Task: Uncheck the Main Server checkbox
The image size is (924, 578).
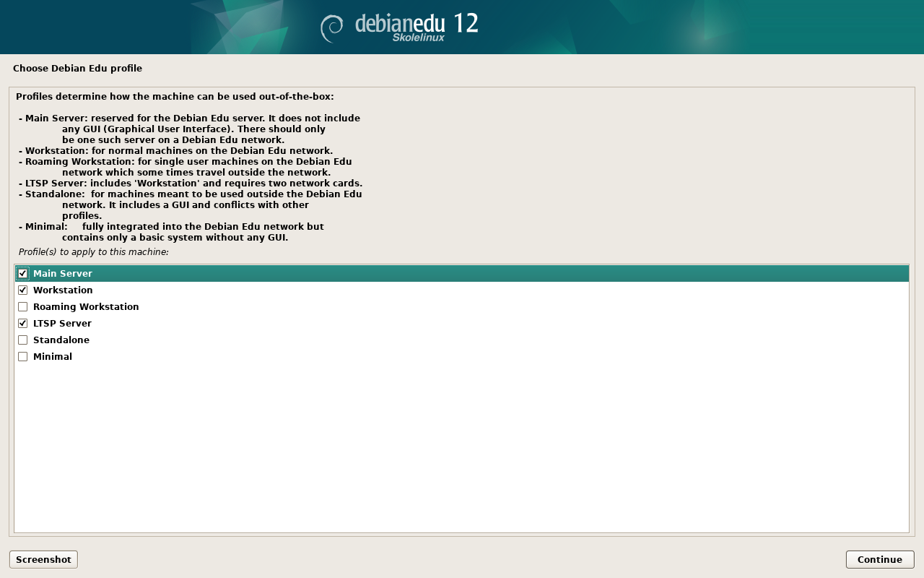Action: point(23,274)
